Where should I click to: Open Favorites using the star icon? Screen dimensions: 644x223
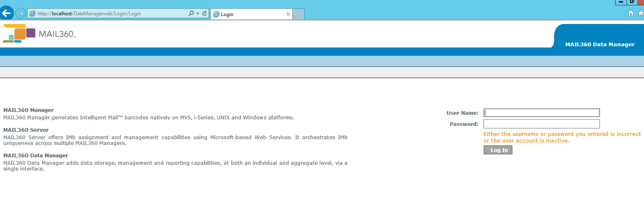(640, 13)
